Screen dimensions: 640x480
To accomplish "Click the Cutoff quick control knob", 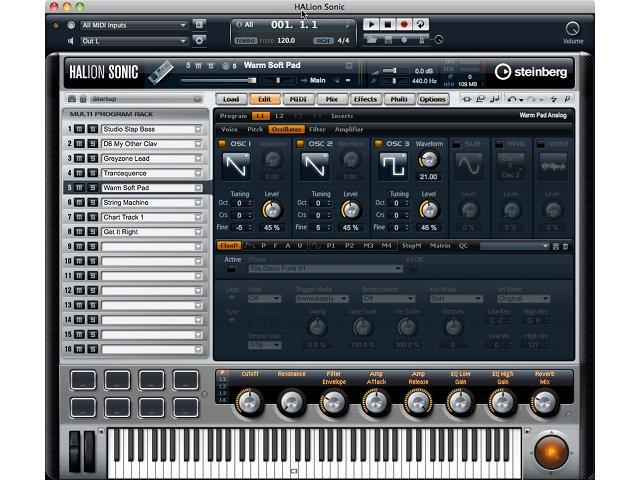I will click(x=249, y=402).
